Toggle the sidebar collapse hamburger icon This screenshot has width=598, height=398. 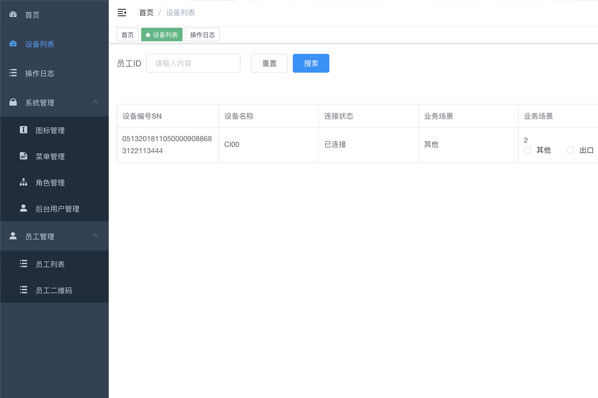[122, 13]
